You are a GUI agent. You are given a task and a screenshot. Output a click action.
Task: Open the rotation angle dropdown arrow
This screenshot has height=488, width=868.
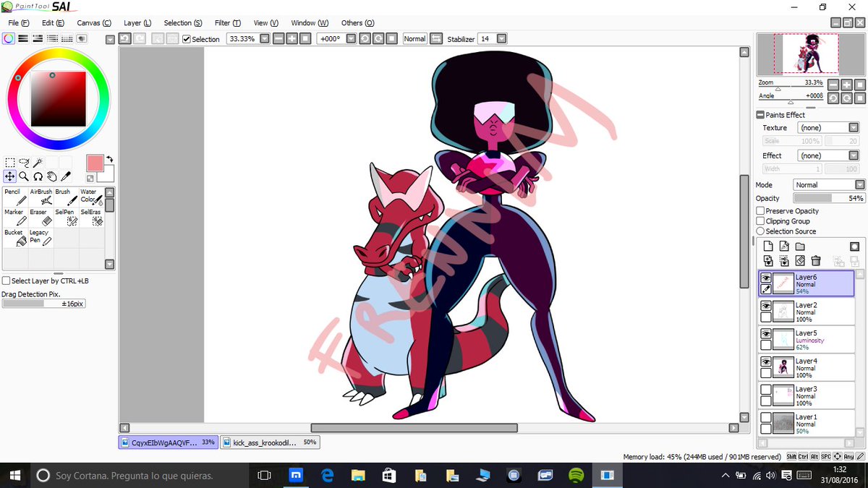click(x=351, y=38)
